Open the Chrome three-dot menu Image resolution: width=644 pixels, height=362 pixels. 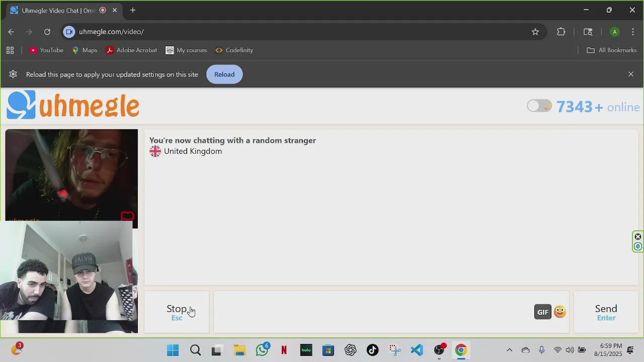coord(633,32)
